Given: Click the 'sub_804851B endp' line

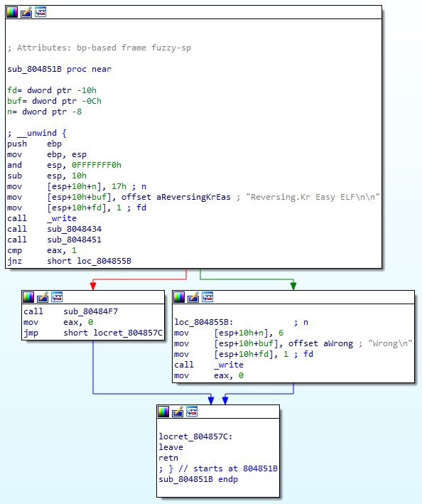Looking at the screenshot, I should click(198, 479).
